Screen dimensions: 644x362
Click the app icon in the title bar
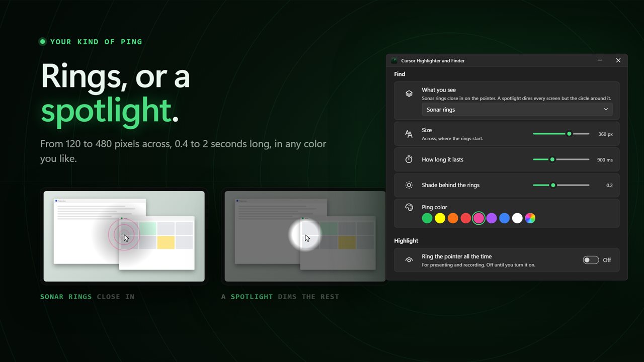(395, 61)
